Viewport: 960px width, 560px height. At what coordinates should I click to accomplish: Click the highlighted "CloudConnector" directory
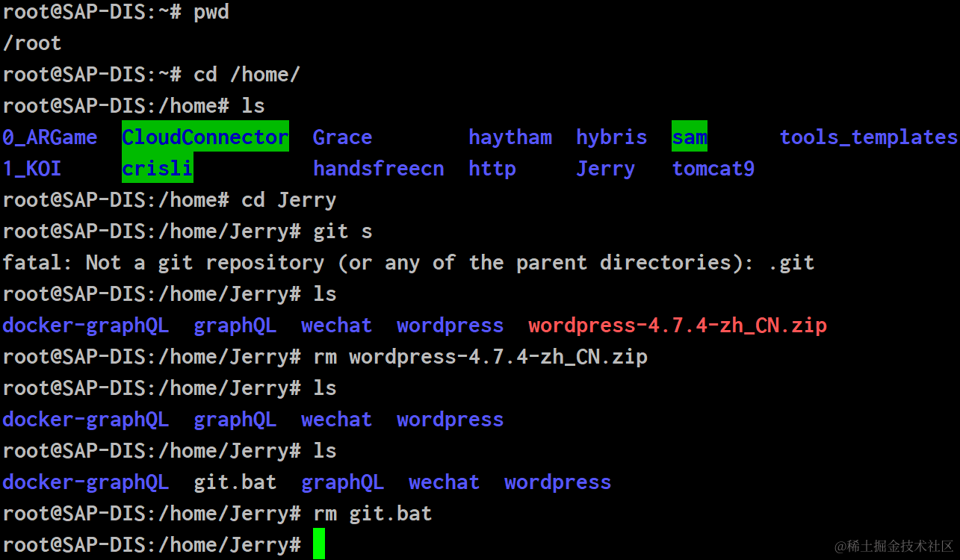click(205, 137)
